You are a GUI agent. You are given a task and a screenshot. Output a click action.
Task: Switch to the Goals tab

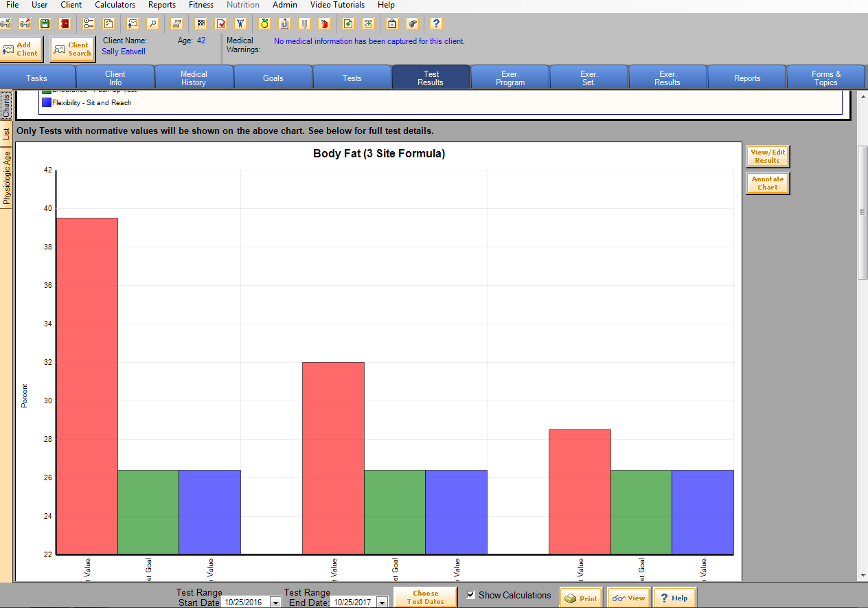tap(273, 78)
